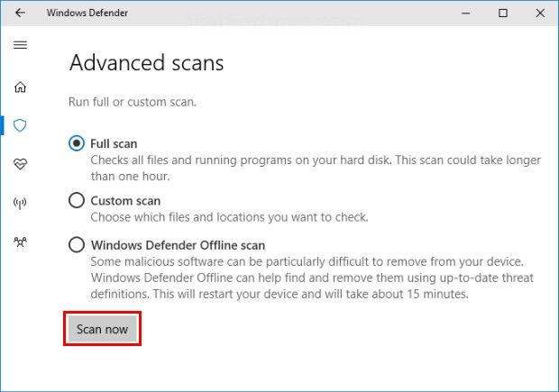Viewport: 559px width, 392px height.
Task: Click the "Run full or custom scan." text
Action: (133, 102)
